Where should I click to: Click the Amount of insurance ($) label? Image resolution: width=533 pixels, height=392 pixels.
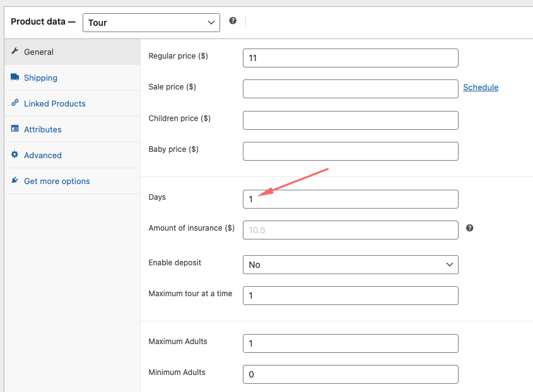coord(191,228)
